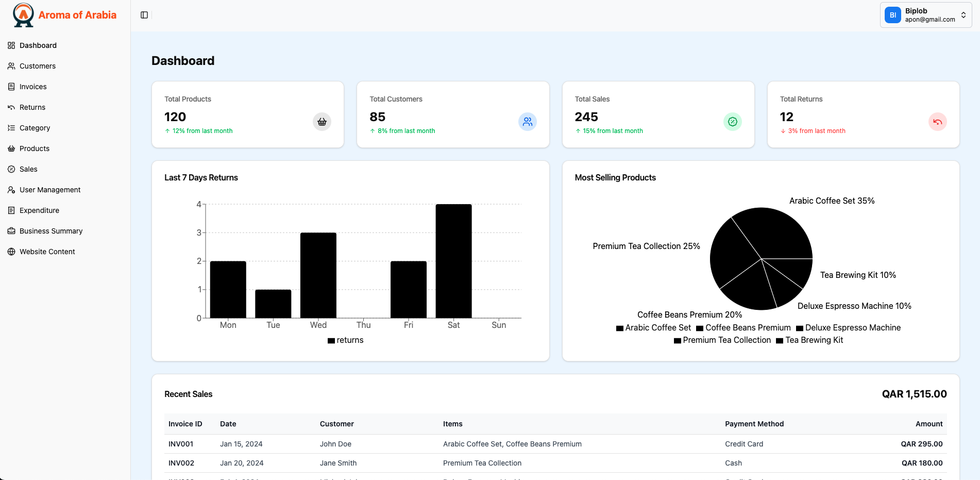The height and width of the screenshot is (480, 980).
Task: Click the Website Content globe icon
Action: coord(11,252)
